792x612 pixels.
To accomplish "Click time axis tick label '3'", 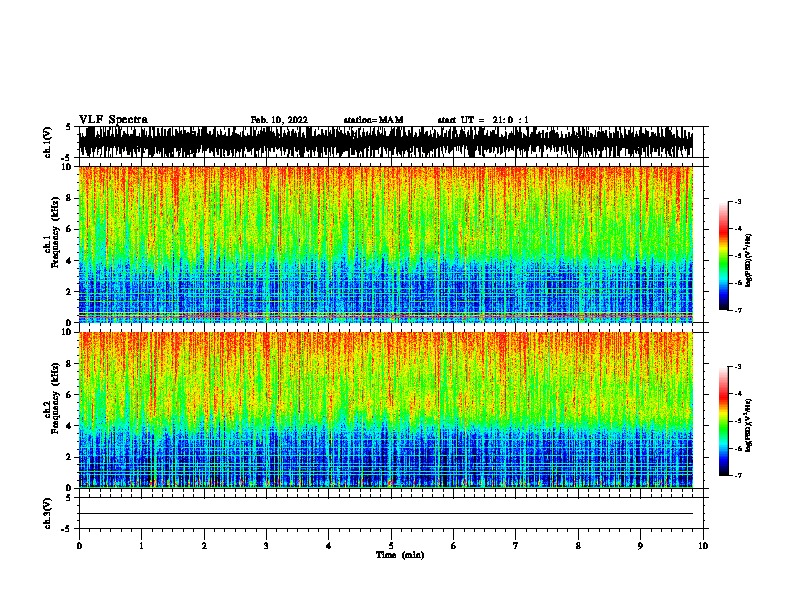I will point(266,546).
